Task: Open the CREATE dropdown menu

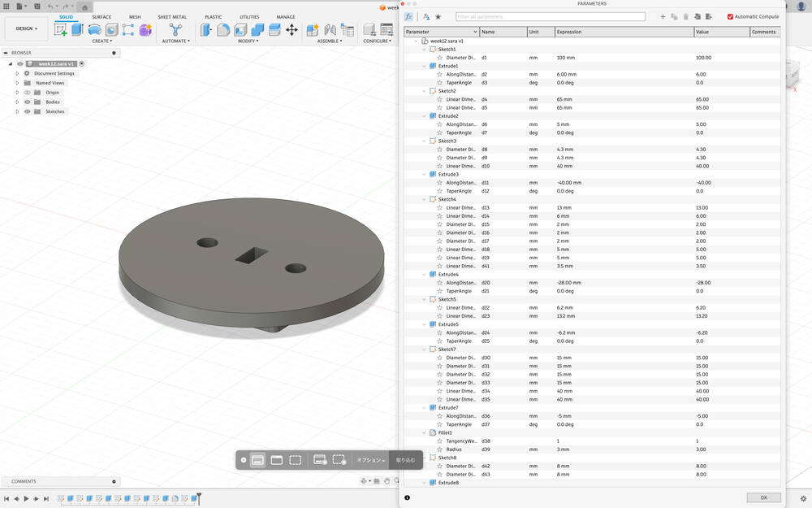Action: [x=102, y=41]
